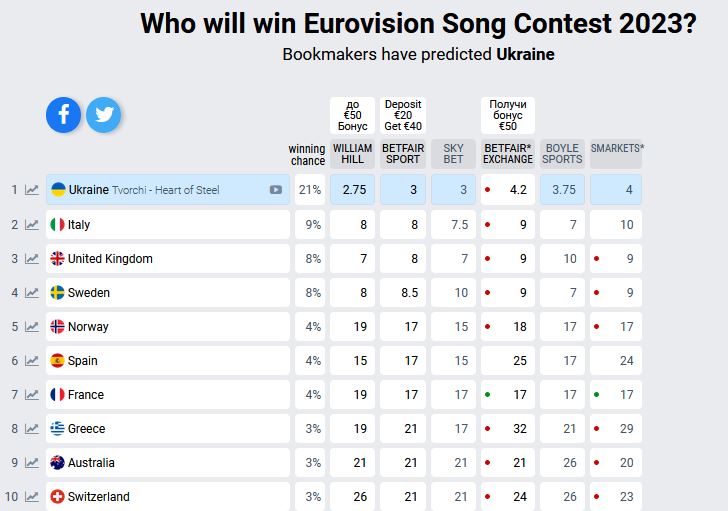Select the Sky Bet column header

tap(453, 154)
